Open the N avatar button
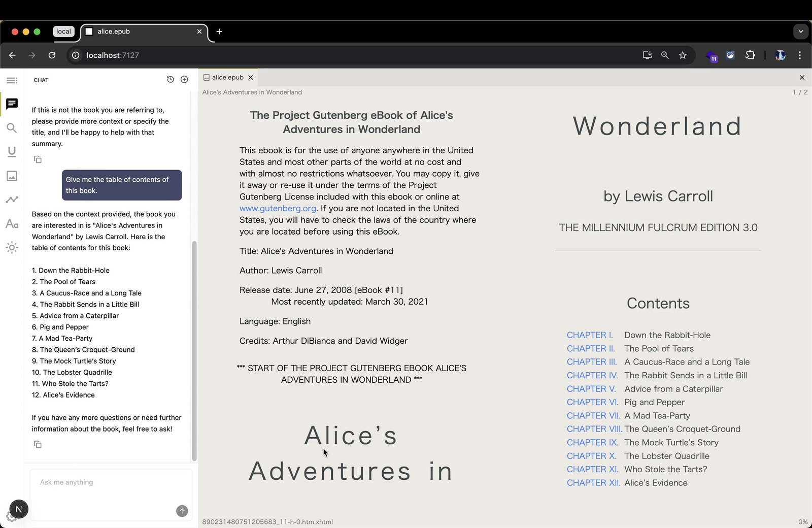This screenshot has width=812, height=528. pos(19,509)
